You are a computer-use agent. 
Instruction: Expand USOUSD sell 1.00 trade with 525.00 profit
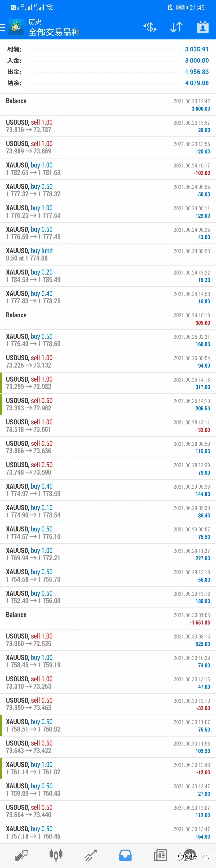(108, 640)
